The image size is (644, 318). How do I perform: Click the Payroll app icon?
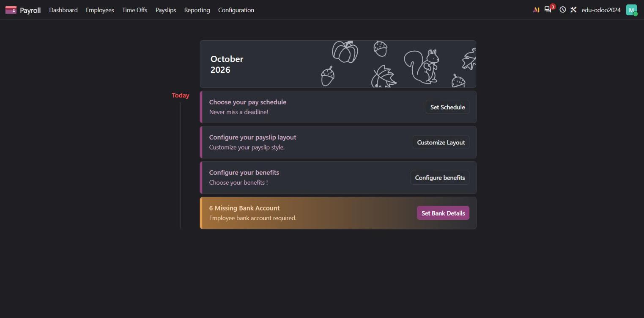click(x=11, y=10)
